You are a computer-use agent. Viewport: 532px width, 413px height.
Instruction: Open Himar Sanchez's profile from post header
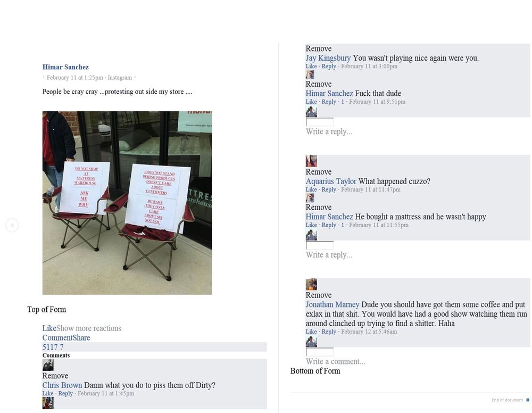tap(65, 67)
